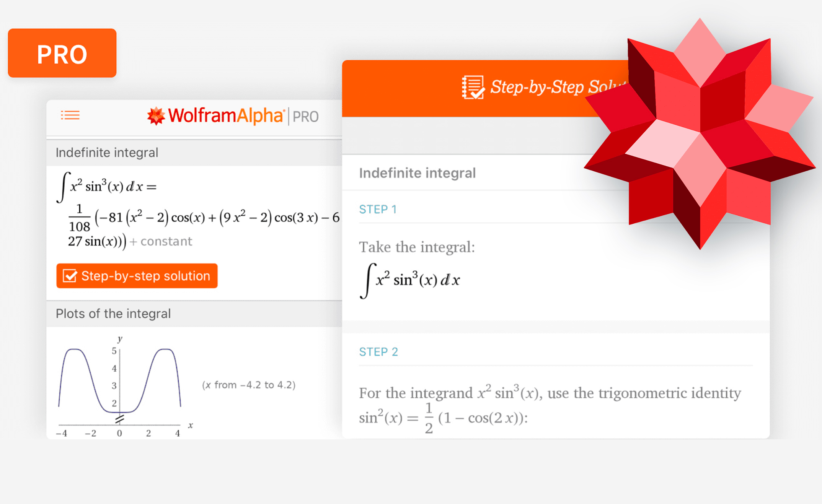Click the 1/108 fraction in the result

(79, 218)
